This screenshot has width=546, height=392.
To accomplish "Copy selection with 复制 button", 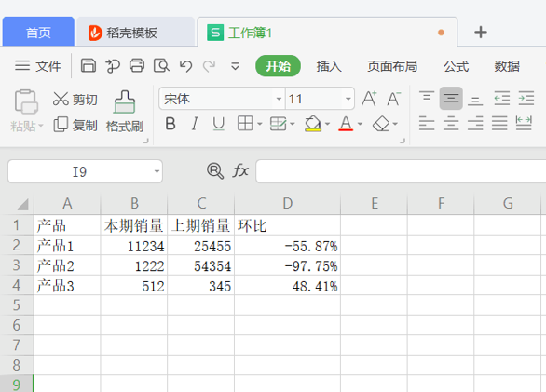I will 75,125.
